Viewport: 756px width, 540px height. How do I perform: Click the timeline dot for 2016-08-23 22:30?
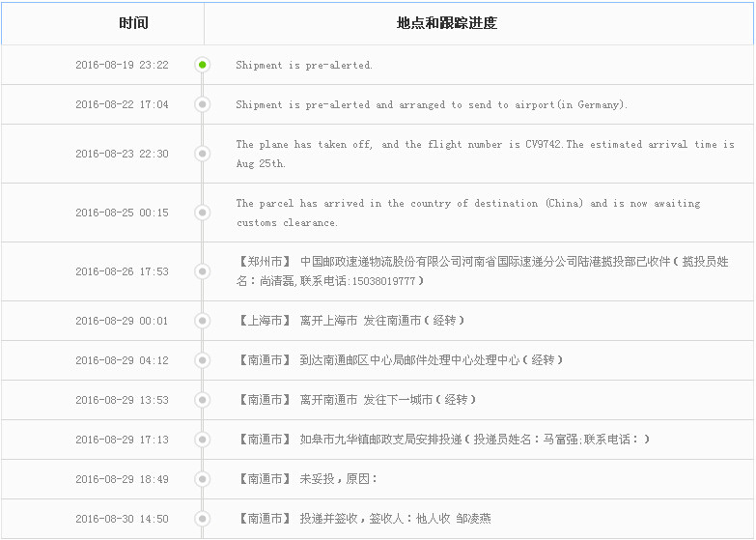[x=203, y=154]
